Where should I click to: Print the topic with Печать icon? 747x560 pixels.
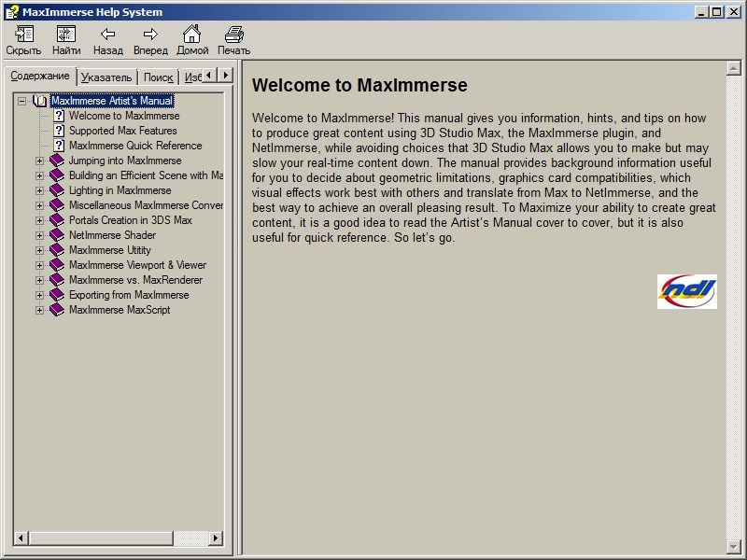click(x=234, y=34)
